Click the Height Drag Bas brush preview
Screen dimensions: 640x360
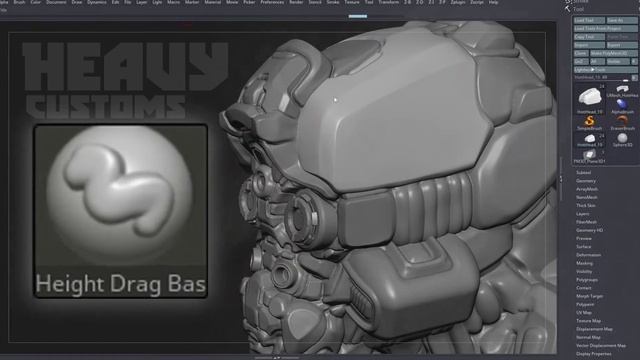tap(121, 211)
